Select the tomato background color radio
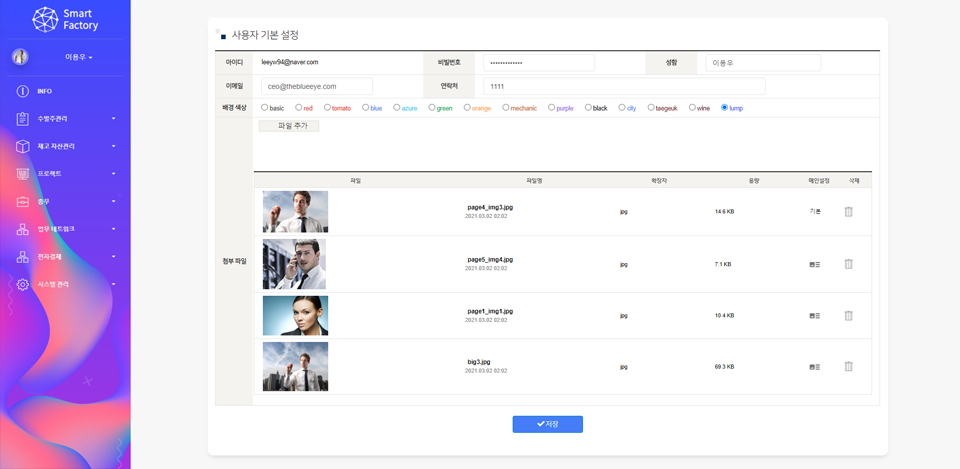Viewport: 960px width, 469px height. [326, 108]
